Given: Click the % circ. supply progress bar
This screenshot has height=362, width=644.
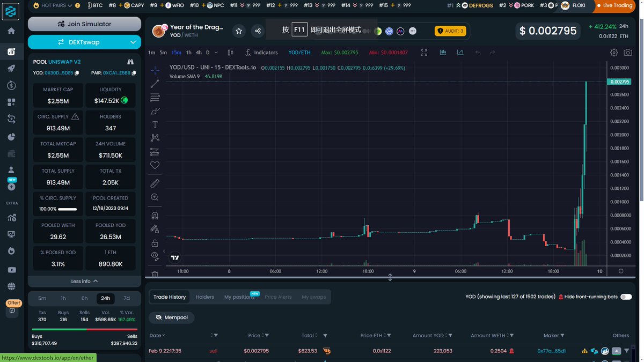Looking at the screenshot, I should click(x=68, y=209).
